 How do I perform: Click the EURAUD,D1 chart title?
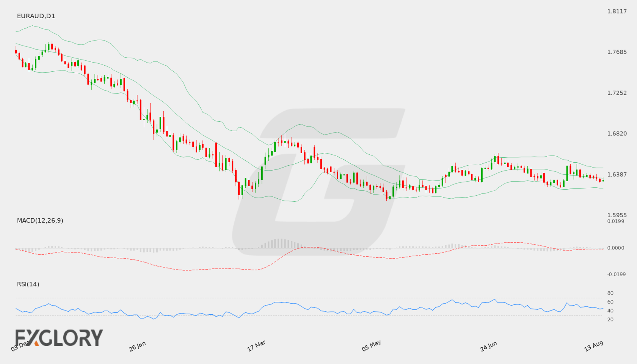(36, 16)
